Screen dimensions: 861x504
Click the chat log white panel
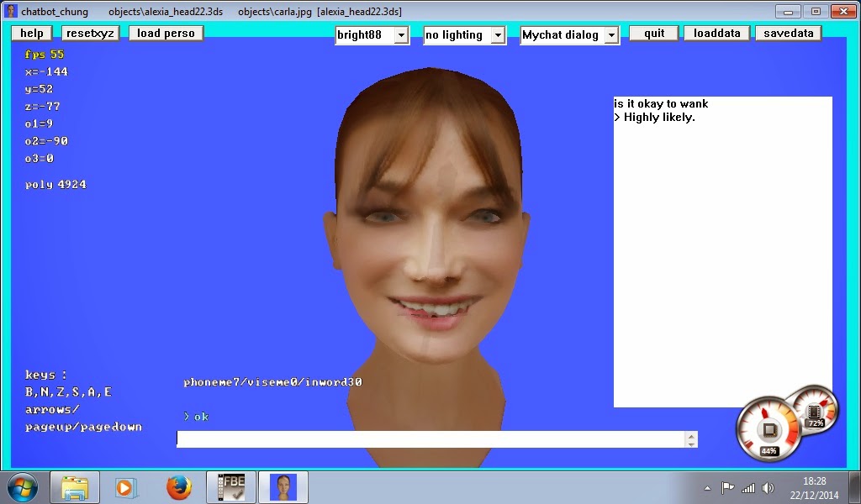(x=722, y=252)
